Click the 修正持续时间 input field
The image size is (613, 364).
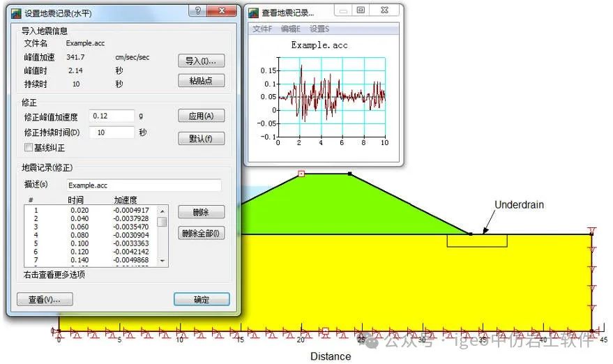point(112,132)
